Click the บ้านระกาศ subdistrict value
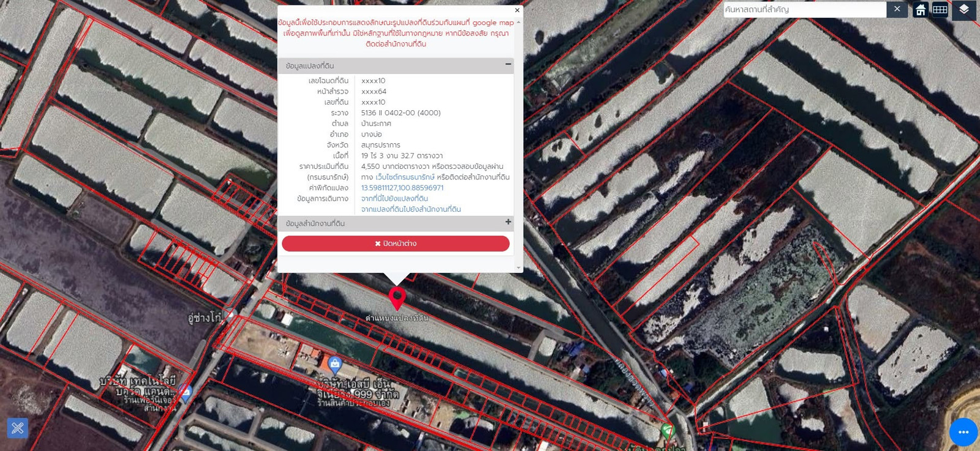980x451 pixels. 376,124
